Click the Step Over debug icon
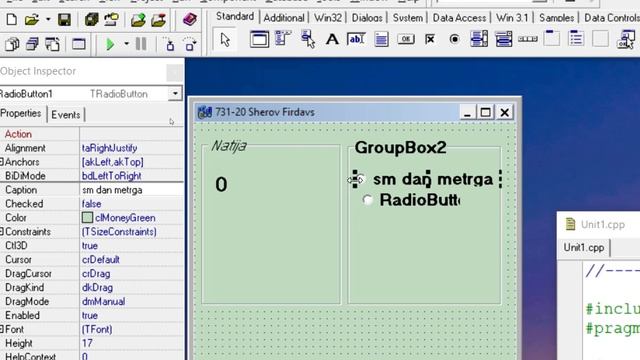This screenshot has height=360, width=640. 190,44
